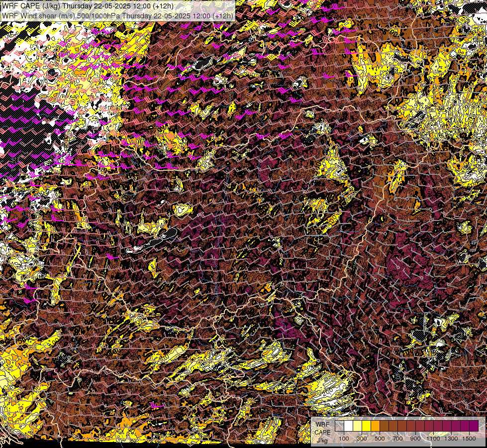Click the brown swatch right of the 500 tick
The image size is (487, 448).
[384, 426]
